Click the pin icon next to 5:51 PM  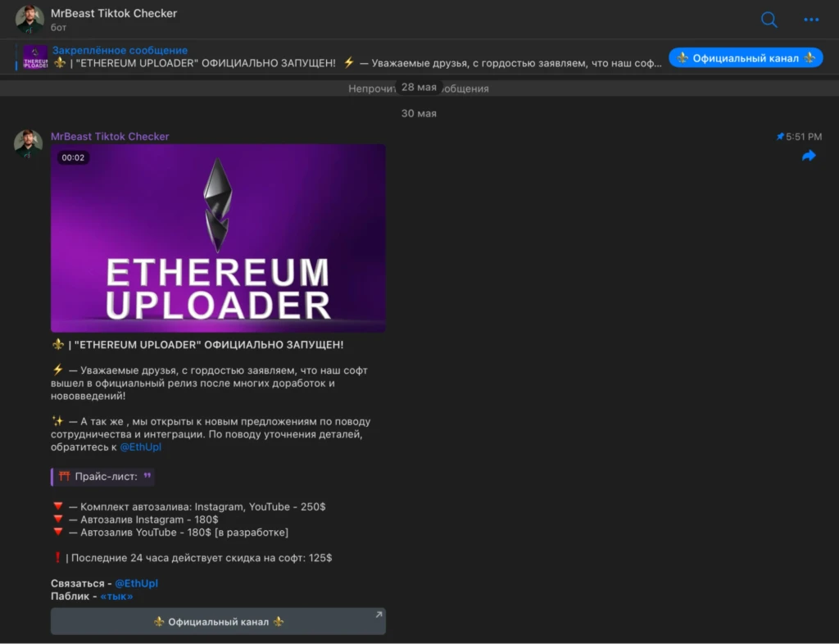(x=780, y=137)
